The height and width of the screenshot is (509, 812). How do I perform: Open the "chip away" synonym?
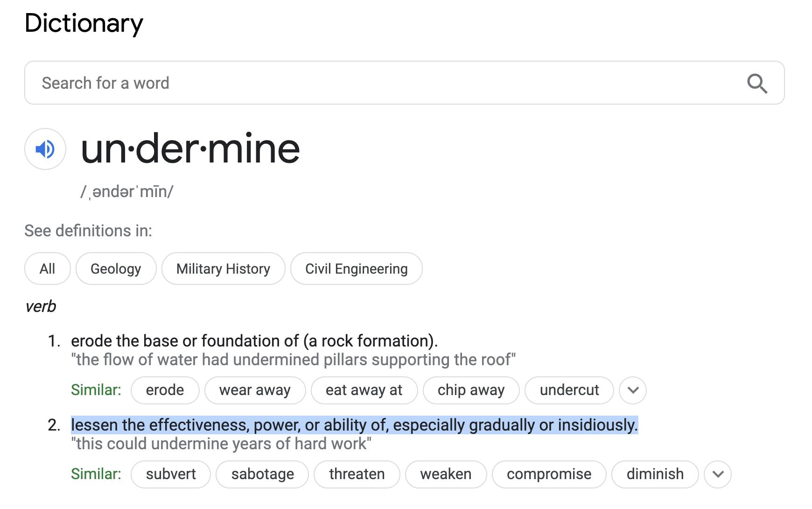[x=471, y=390]
